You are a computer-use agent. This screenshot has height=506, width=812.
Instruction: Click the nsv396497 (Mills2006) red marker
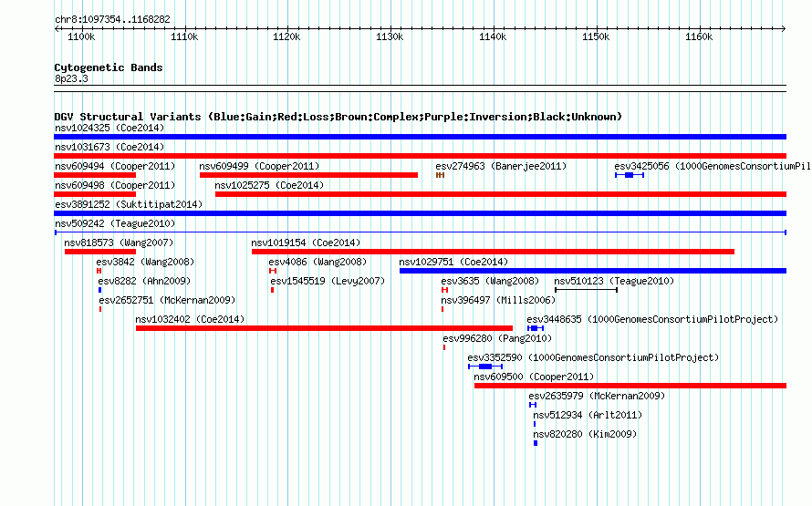coord(442,309)
